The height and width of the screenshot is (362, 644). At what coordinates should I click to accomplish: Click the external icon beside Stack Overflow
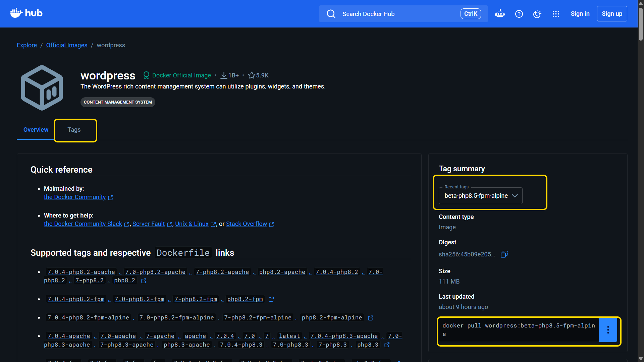(272, 225)
